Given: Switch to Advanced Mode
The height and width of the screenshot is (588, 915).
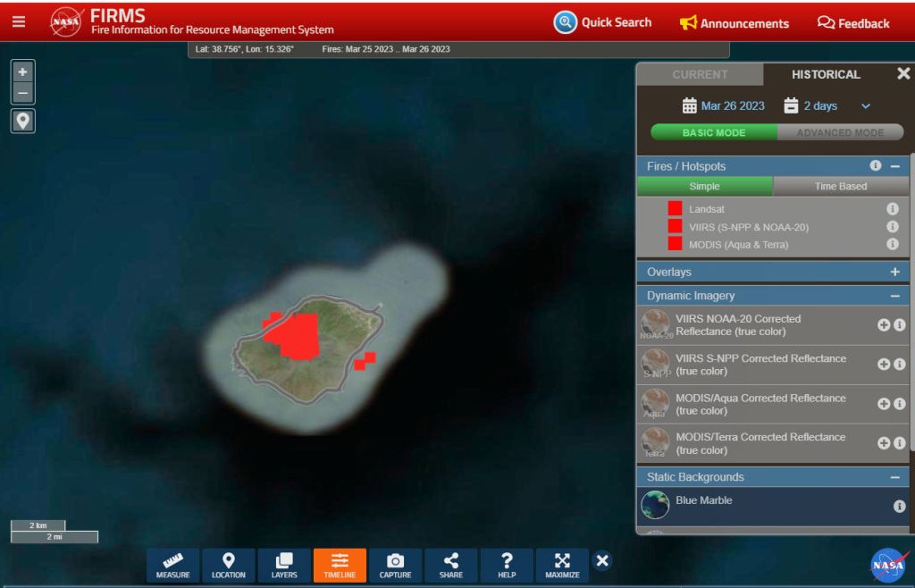Looking at the screenshot, I should pos(840,132).
